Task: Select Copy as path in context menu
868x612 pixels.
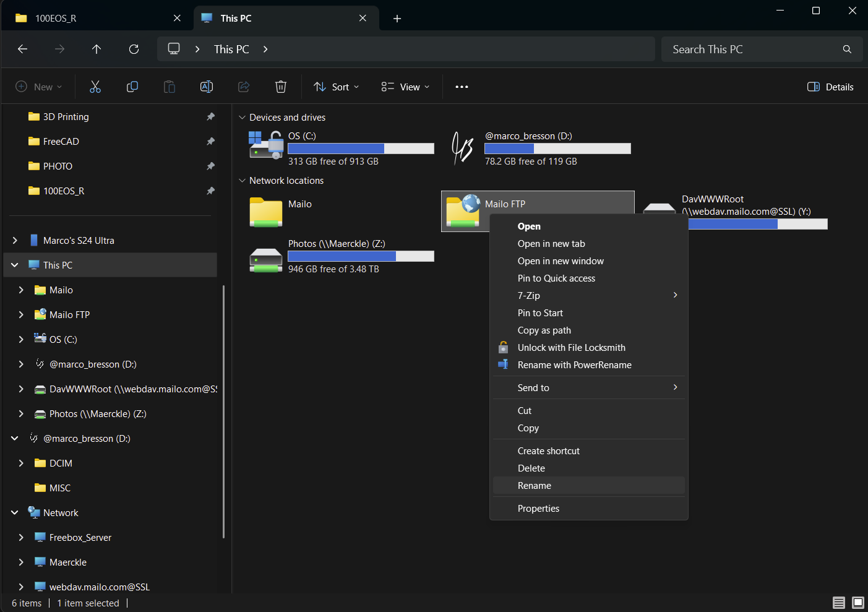Action: click(544, 330)
